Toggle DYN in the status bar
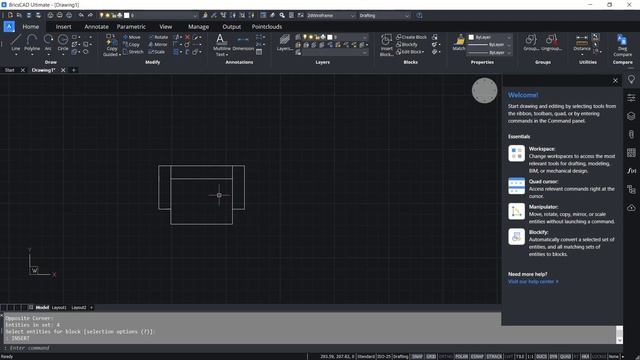640x360 pixels. coord(553,357)
